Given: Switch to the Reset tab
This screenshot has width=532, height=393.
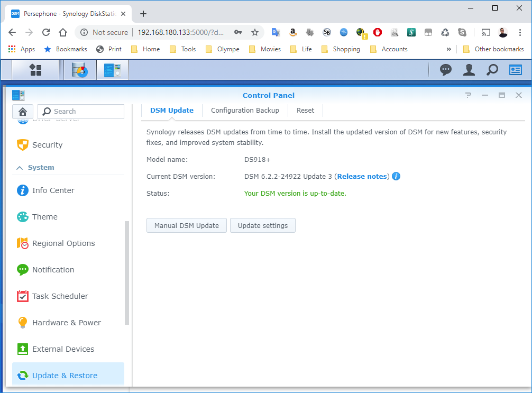Looking at the screenshot, I should pos(305,111).
